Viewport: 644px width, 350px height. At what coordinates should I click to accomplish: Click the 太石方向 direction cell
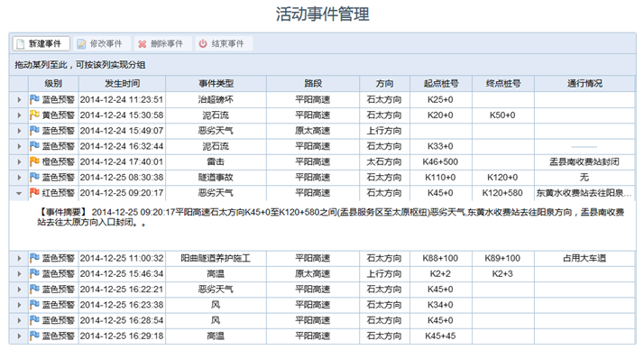click(x=384, y=162)
